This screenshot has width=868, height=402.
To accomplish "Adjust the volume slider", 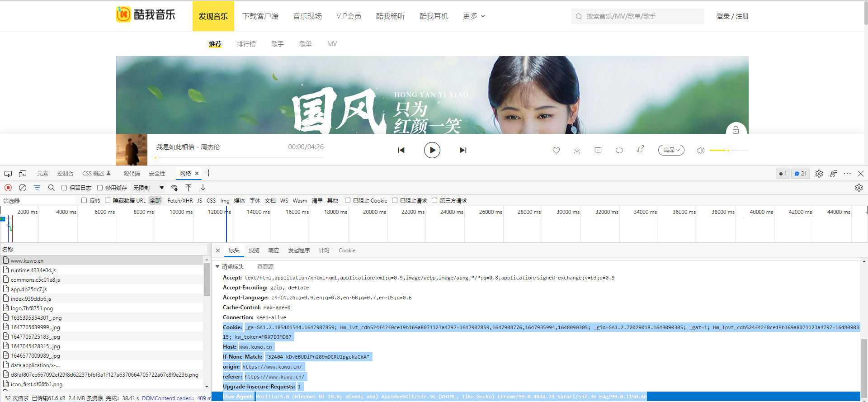I will pyautogui.click(x=729, y=150).
